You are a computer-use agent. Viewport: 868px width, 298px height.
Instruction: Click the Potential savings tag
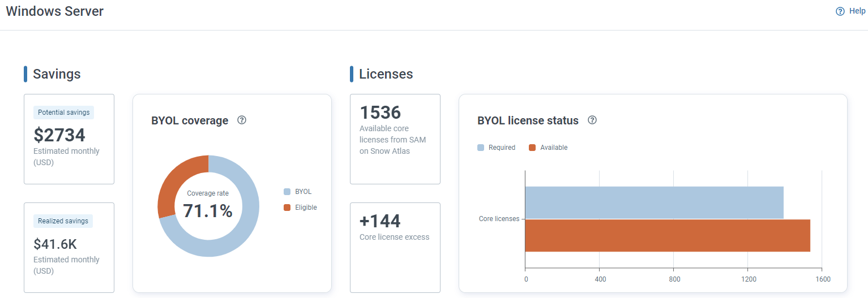click(x=63, y=113)
